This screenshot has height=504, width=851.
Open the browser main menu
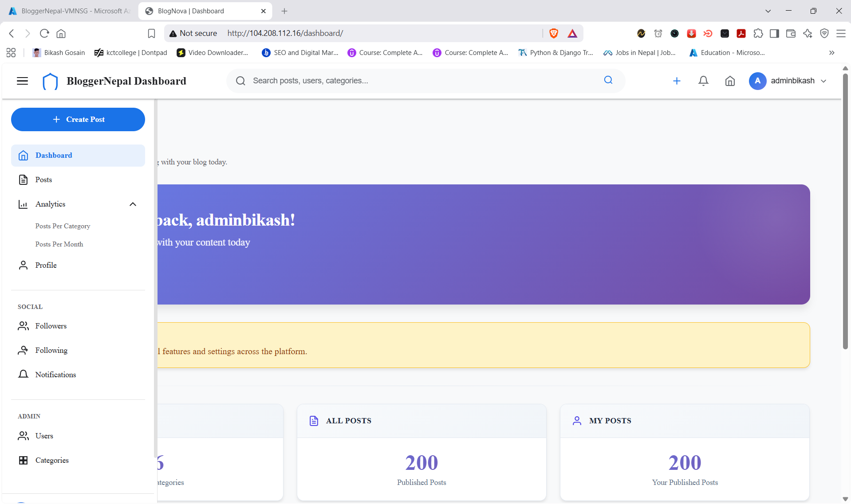click(x=841, y=33)
